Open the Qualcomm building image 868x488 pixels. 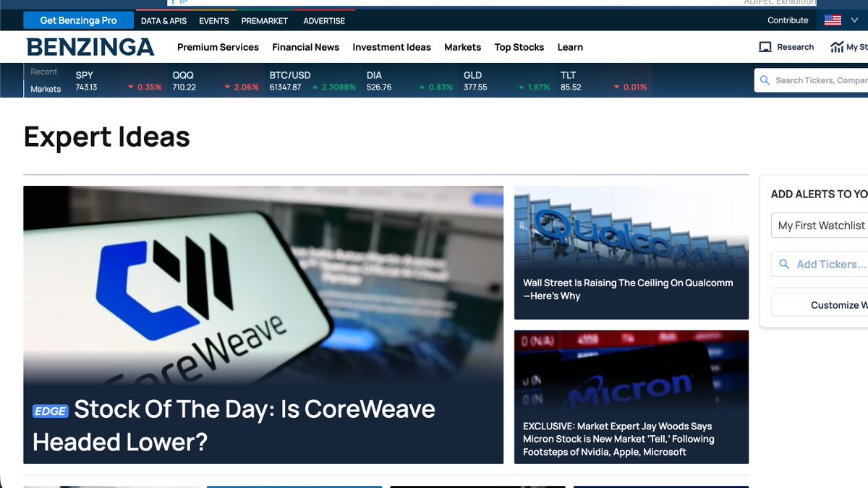(631, 228)
